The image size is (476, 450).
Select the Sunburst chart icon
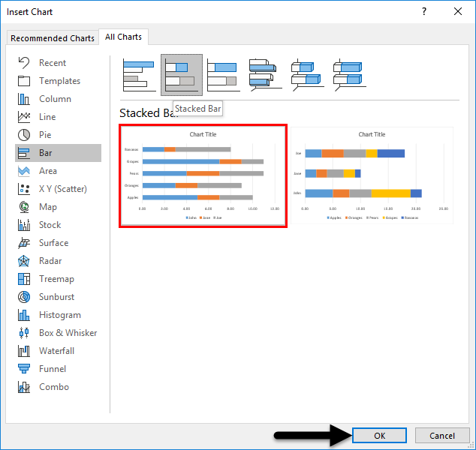24,297
